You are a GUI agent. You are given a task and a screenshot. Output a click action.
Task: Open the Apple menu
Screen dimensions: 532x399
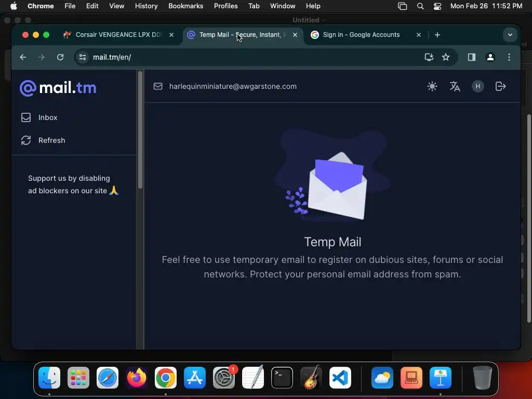pyautogui.click(x=13, y=6)
